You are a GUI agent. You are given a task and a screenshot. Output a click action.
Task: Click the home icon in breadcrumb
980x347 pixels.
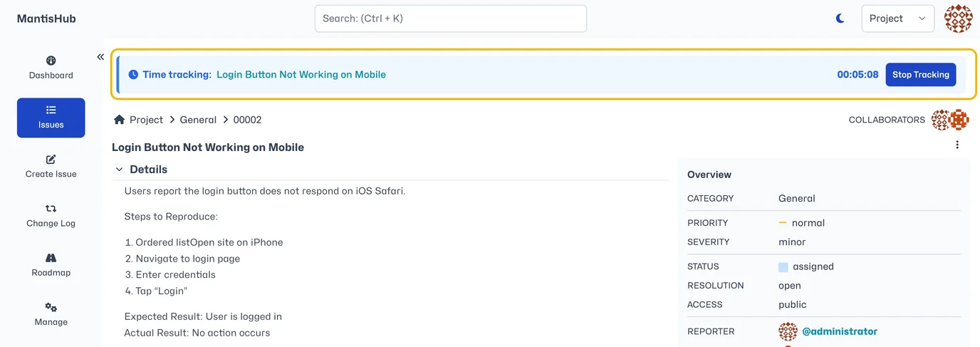(x=119, y=120)
